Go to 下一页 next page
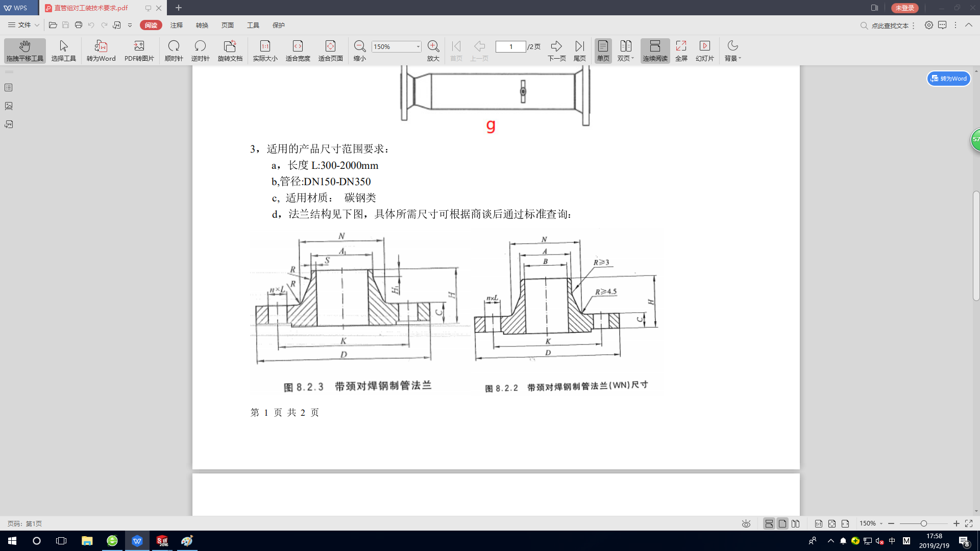The height and width of the screenshot is (551, 980). [x=556, y=51]
